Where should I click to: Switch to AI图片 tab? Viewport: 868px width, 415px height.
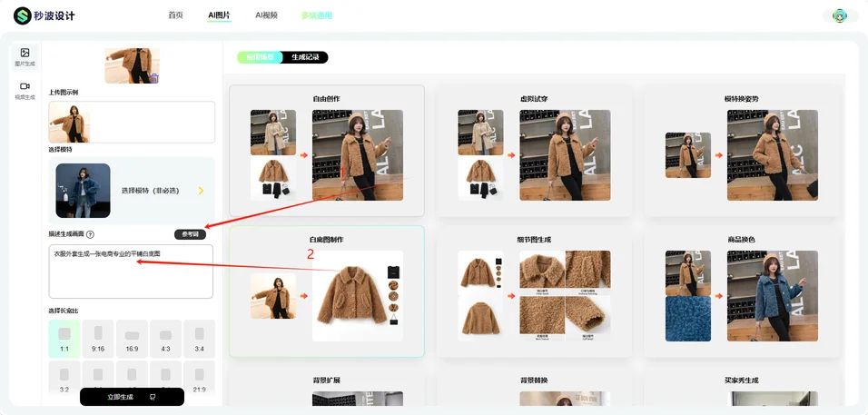click(x=219, y=15)
